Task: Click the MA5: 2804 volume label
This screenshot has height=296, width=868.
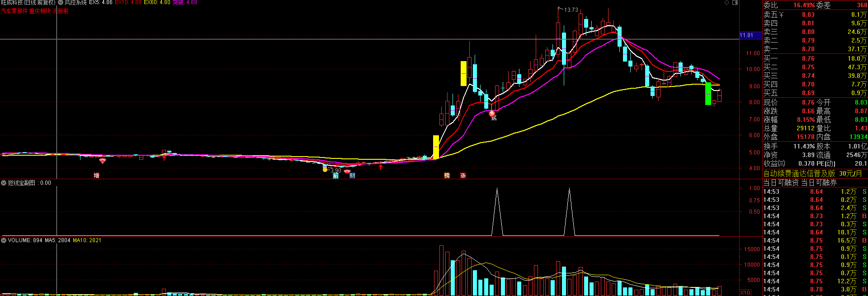Action: click(x=57, y=240)
